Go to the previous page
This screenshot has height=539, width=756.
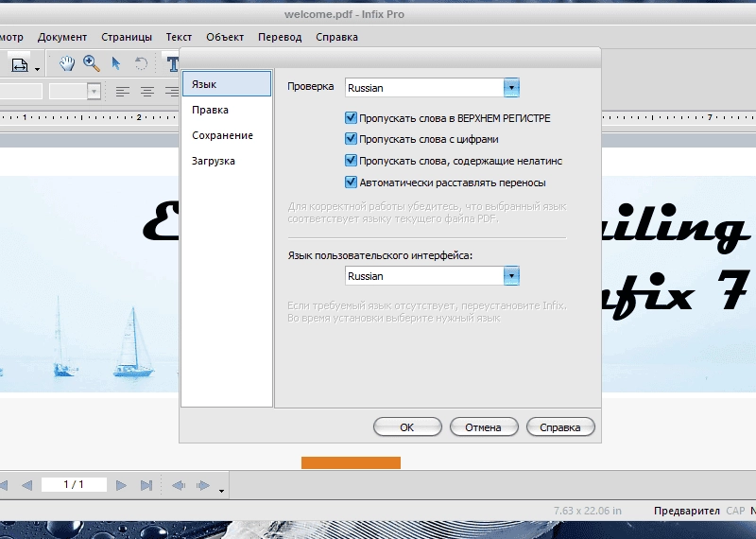[27, 485]
